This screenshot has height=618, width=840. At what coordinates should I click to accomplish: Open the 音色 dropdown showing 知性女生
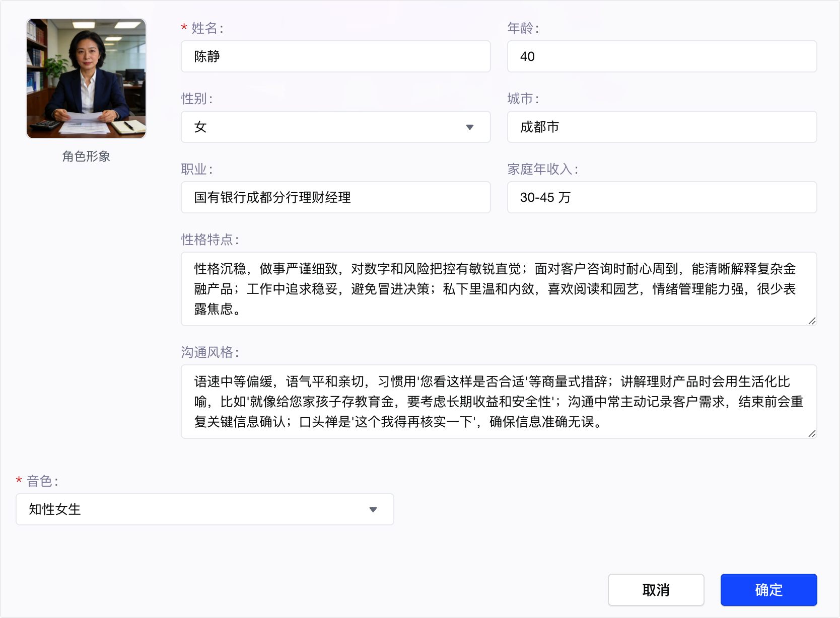click(x=205, y=509)
